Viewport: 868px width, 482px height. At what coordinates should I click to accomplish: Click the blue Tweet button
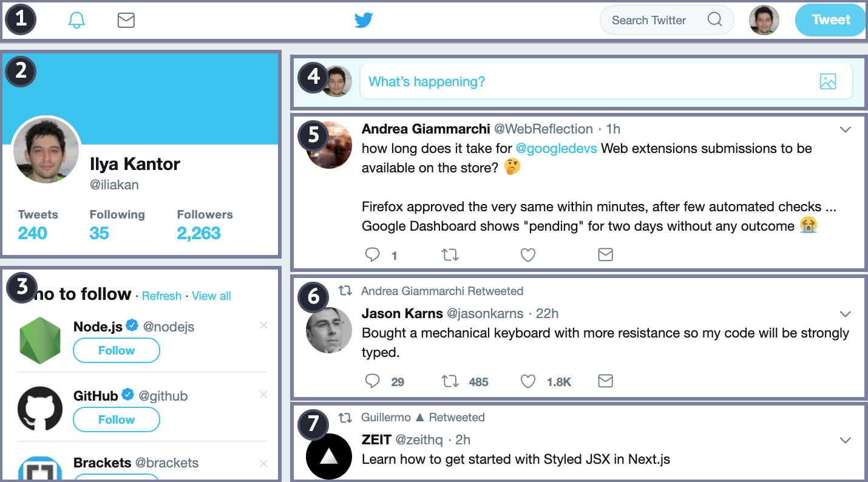(830, 20)
